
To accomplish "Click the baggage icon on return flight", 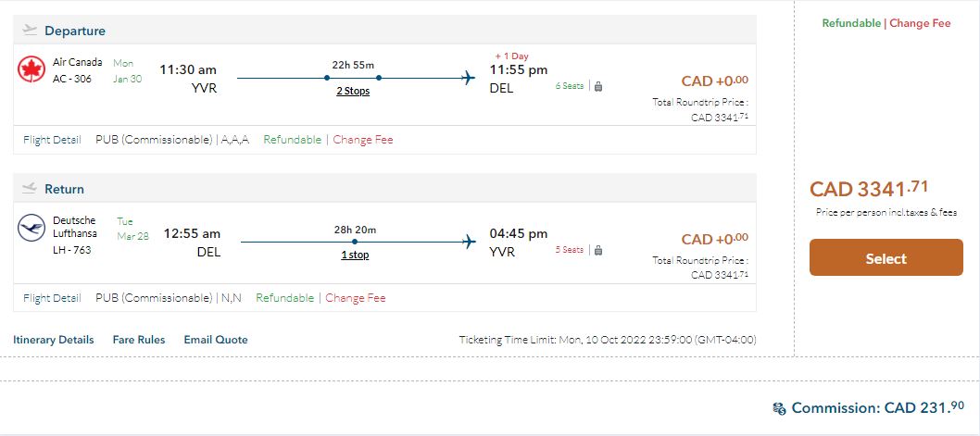I will [598, 250].
